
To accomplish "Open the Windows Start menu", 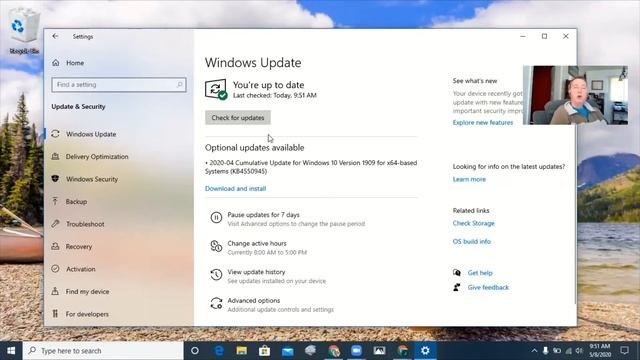I will pyautogui.click(x=11, y=351).
